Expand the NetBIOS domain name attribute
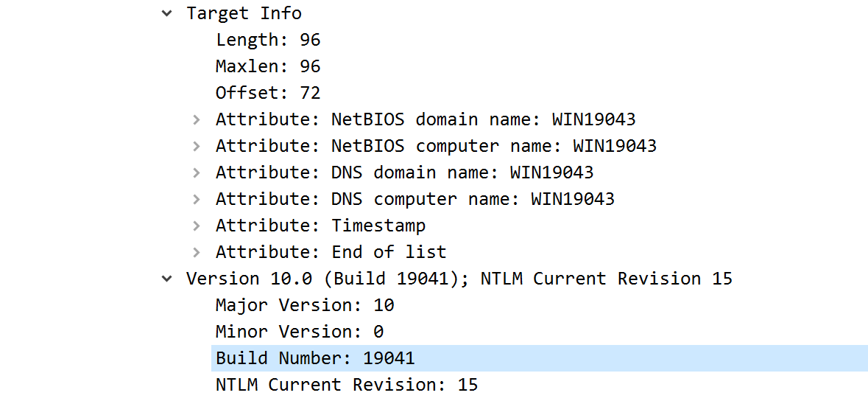Image resolution: width=868 pixels, height=401 pixels. coord(197,119)
